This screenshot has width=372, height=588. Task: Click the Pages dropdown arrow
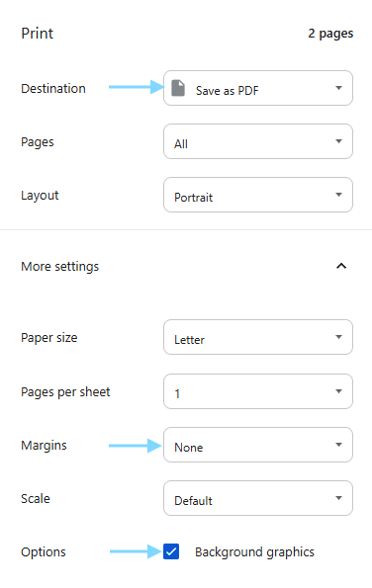338,141
